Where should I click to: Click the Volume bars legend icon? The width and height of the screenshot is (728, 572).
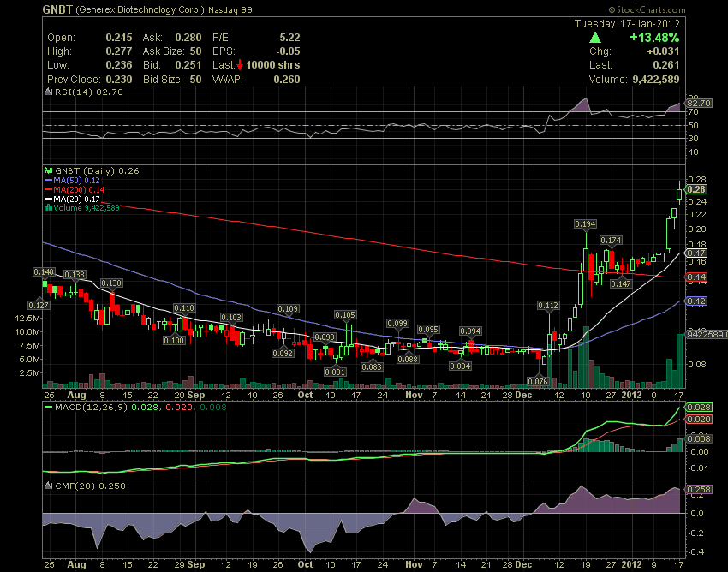click(x=48, y=208)
